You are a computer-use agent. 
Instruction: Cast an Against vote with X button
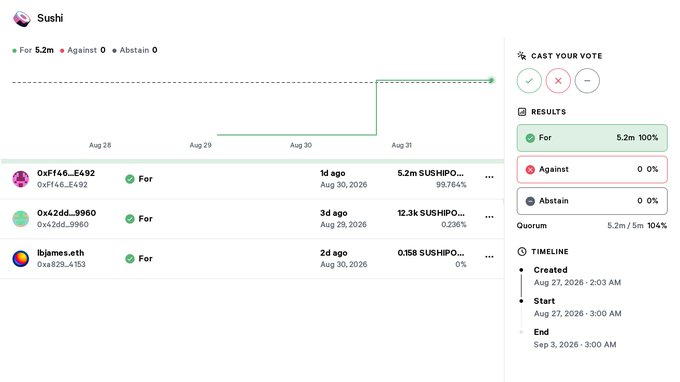558,81
